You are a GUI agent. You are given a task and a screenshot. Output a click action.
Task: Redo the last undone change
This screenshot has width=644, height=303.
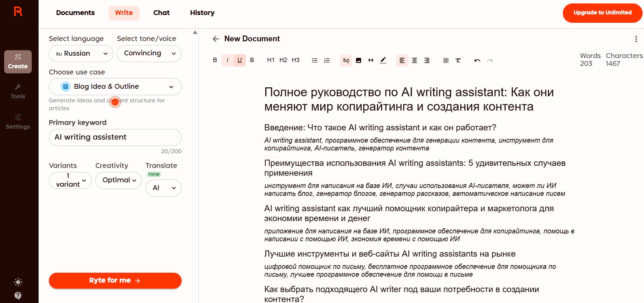point(489,60)
